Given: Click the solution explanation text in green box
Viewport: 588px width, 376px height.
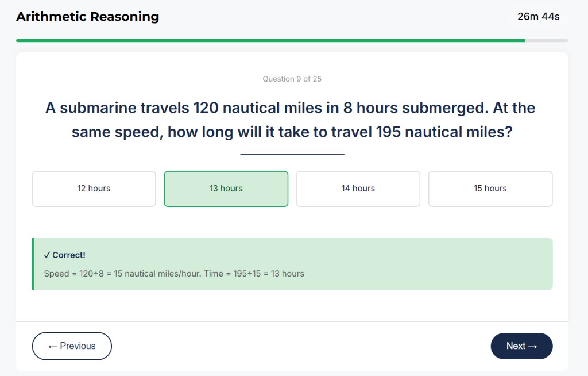Looking at the screenshot, I should point(175,274).
